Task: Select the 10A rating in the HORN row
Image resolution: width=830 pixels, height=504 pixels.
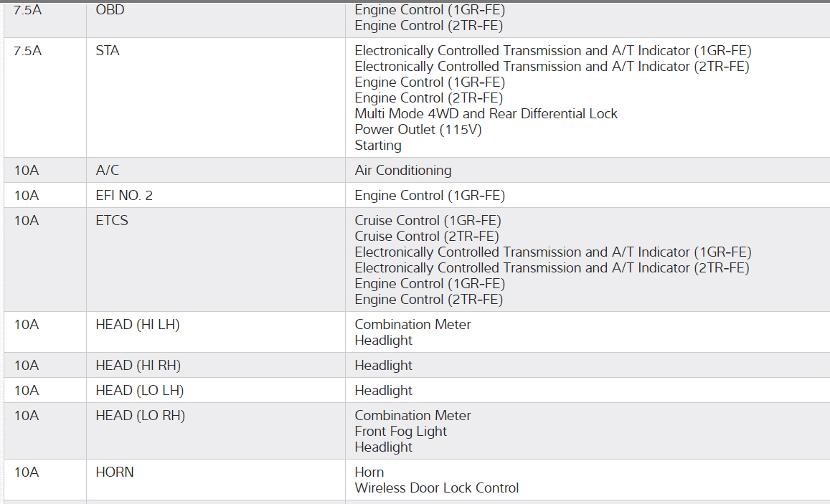Action: click(26, 472)
